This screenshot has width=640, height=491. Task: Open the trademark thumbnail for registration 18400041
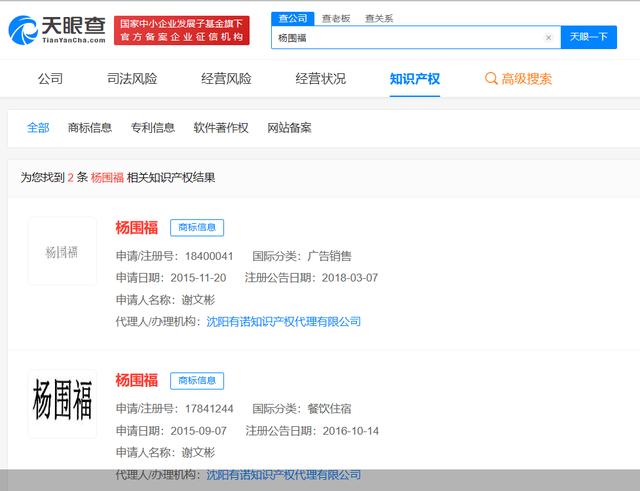tap(62, 251)
